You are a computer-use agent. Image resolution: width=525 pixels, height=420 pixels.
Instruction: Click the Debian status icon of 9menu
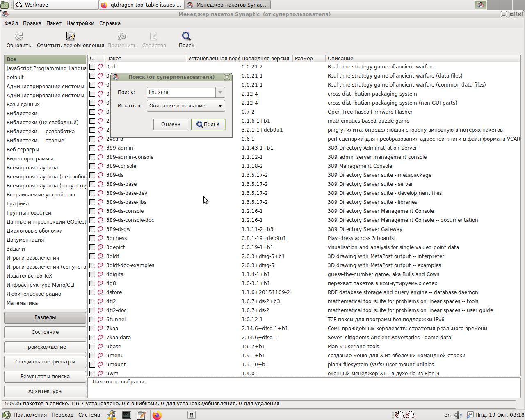[100, 356]
